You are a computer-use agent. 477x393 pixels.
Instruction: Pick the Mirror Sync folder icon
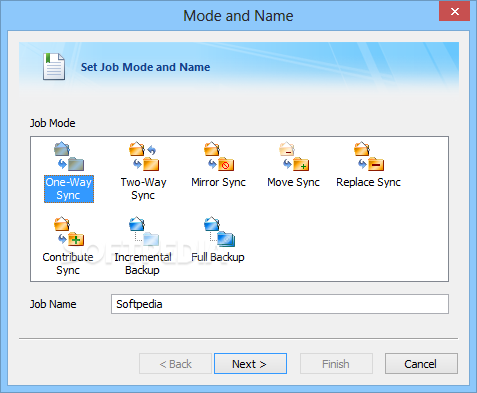click(x=219, y=156)
